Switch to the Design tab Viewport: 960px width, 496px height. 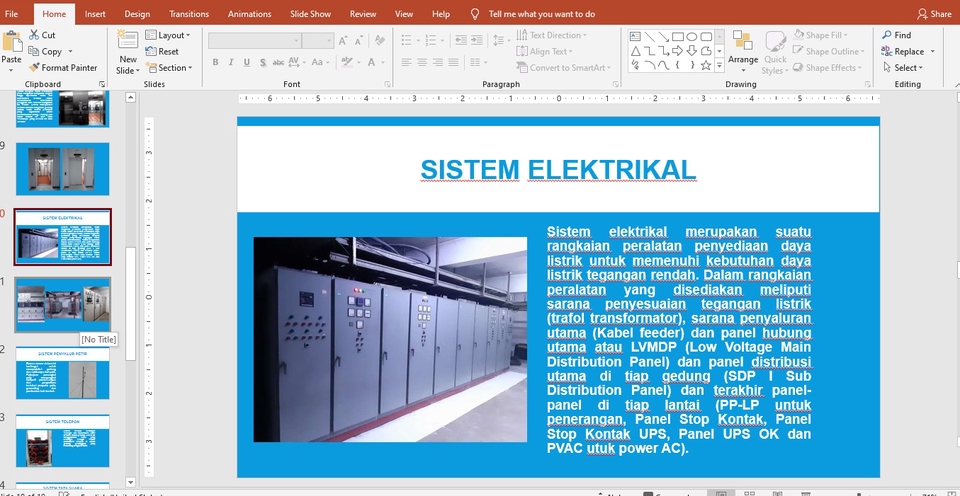(x=137, y=13)
